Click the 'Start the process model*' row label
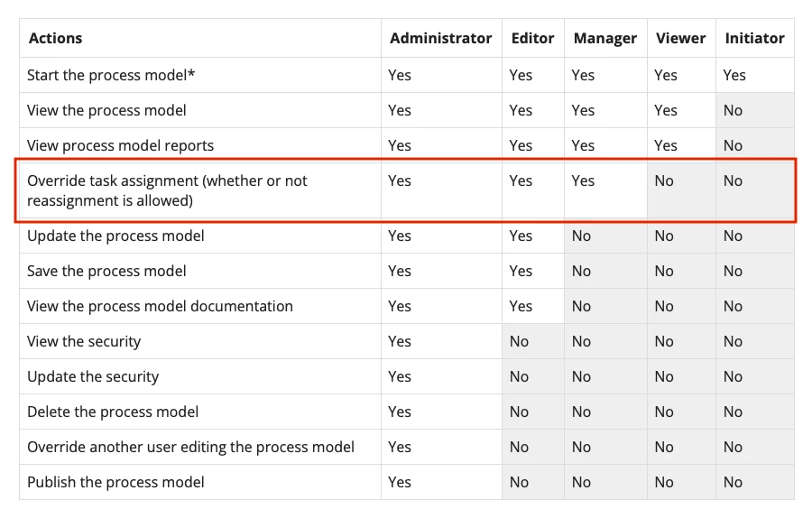 tap(111, 75)
